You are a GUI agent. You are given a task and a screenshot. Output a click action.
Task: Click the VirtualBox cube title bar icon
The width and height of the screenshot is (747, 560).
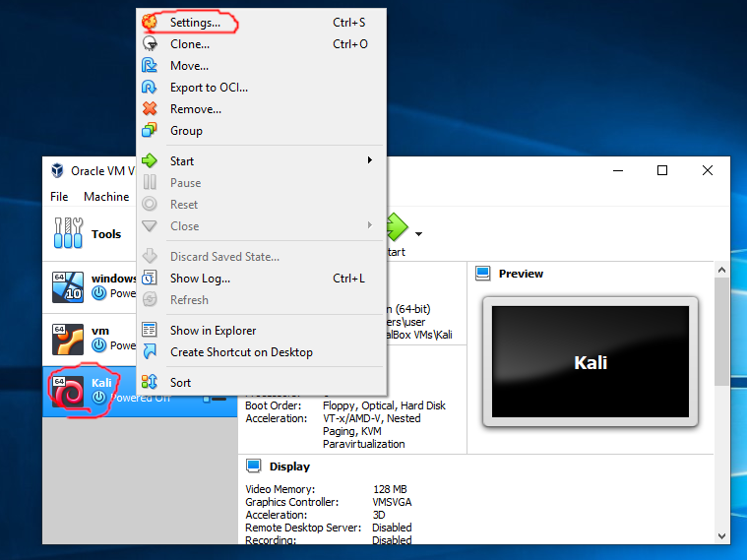(x=57, y=170)
